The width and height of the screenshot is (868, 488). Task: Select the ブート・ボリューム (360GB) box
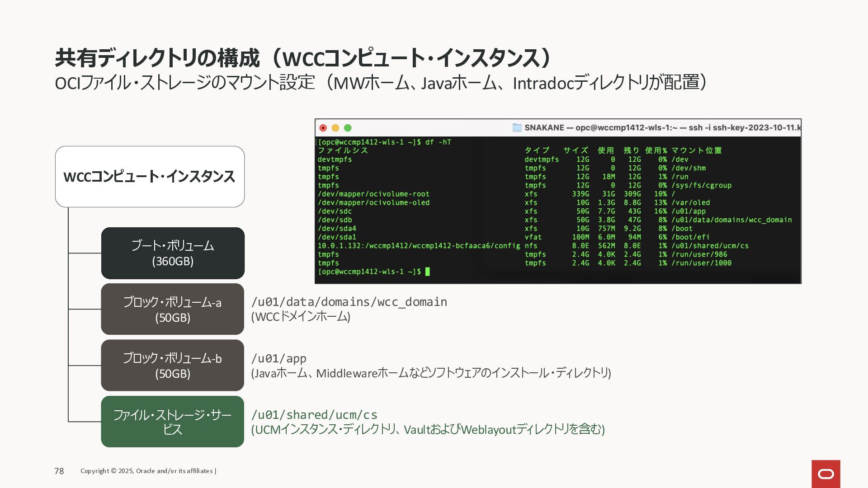pos(173,253)
